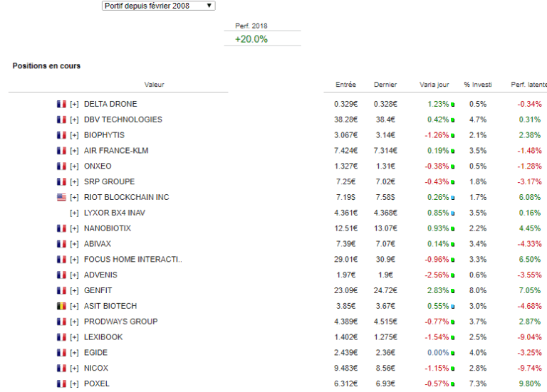Click the French flag beside POXEL

pyautogui.click(x=61, y=383)
